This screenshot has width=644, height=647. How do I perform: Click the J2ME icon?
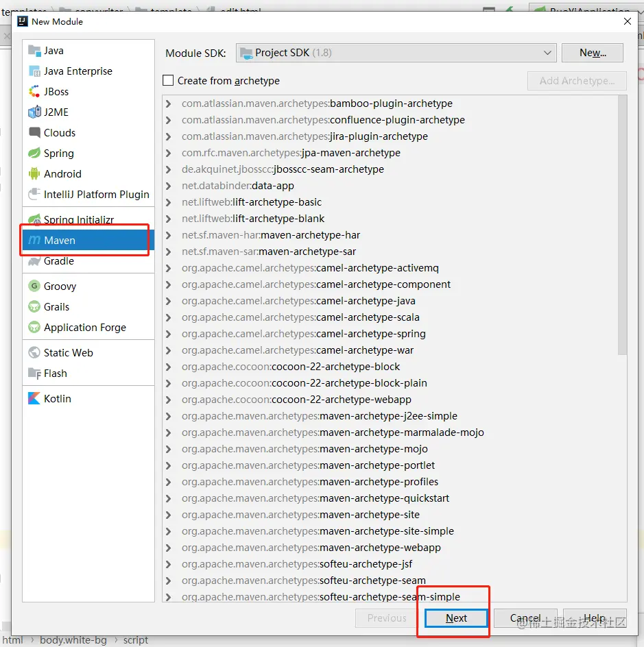coord(34,112)
